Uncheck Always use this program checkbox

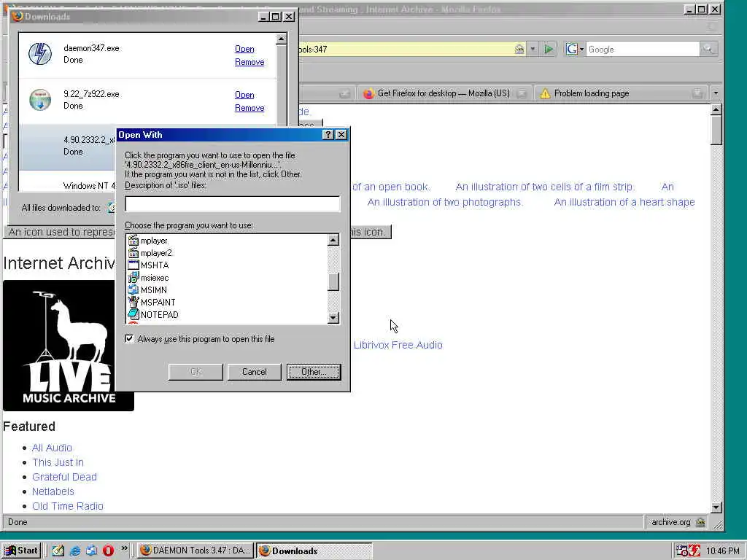(129, 338)
